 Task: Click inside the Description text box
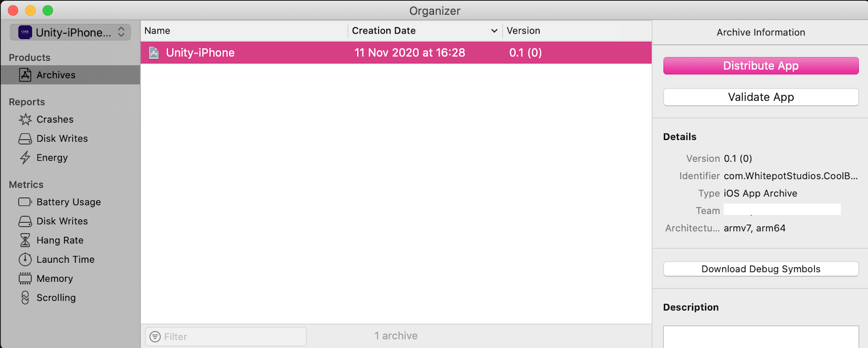761,337
